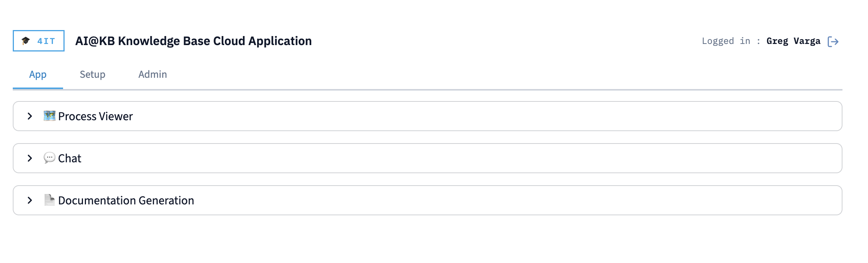This screenshot has width=868, height=263.
Task: Click the 'Logged in' status text
Action: tap(726, 41)
